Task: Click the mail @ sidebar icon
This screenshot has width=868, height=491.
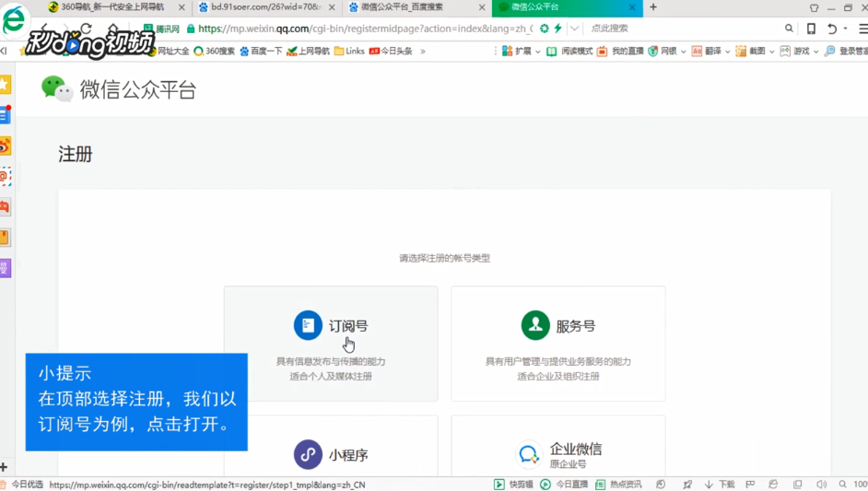Action: (x=5, y=177)
